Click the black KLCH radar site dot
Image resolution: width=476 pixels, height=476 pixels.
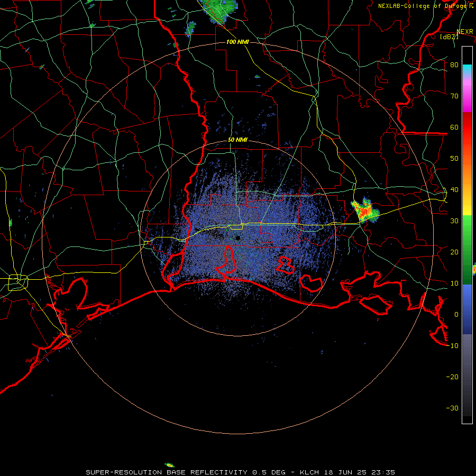(x=238, y=238)
